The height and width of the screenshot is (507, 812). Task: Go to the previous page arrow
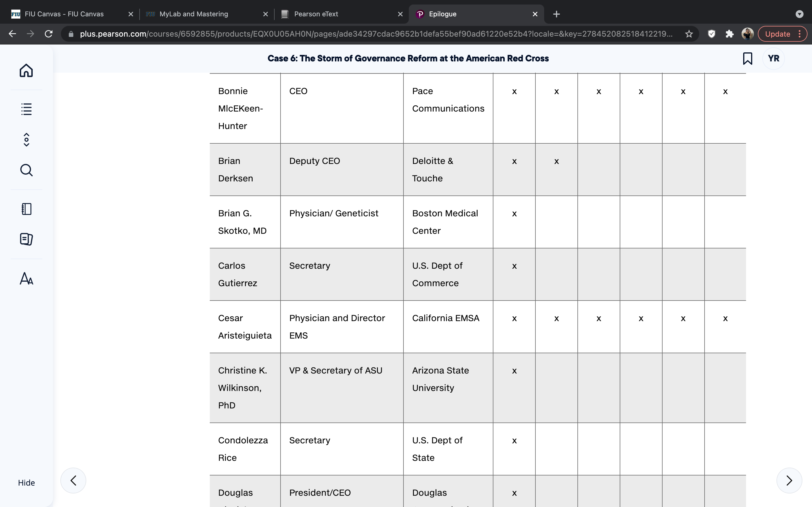coord(73,481)
